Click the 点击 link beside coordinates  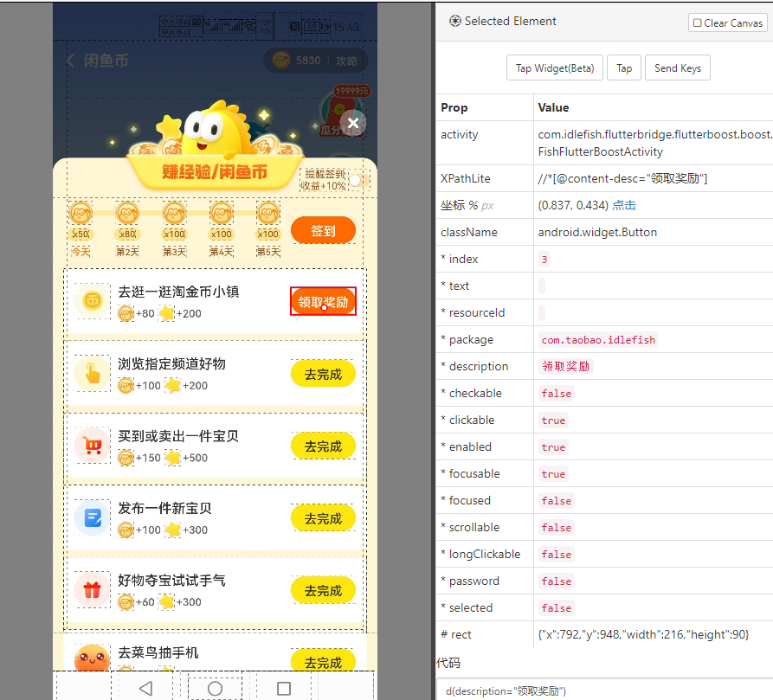click(623, 205)
